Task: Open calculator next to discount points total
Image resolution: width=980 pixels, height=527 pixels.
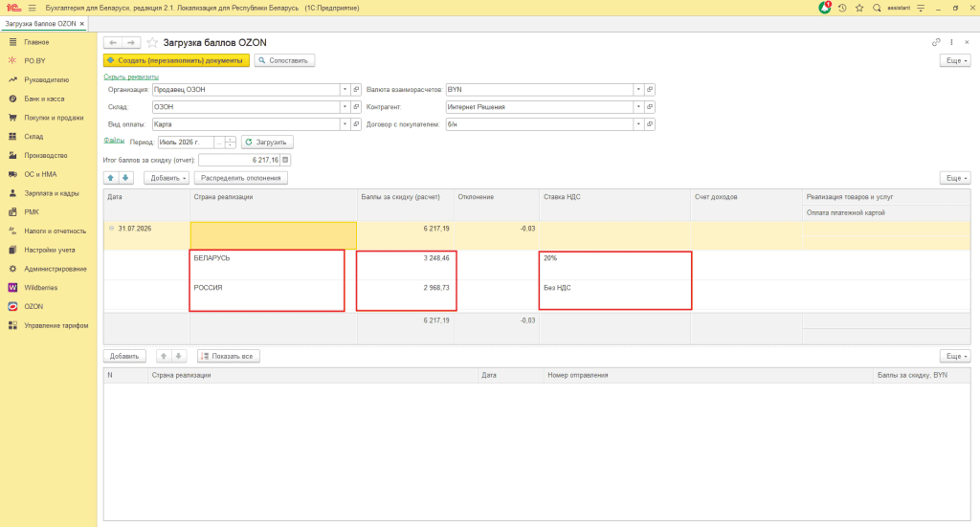Action: tap(285, 160)
